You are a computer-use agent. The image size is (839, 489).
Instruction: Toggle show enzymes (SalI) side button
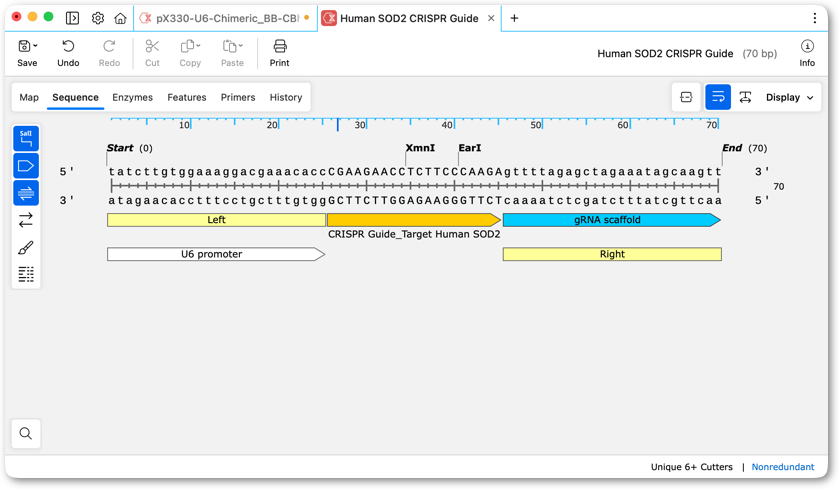[x=26, y=138]
